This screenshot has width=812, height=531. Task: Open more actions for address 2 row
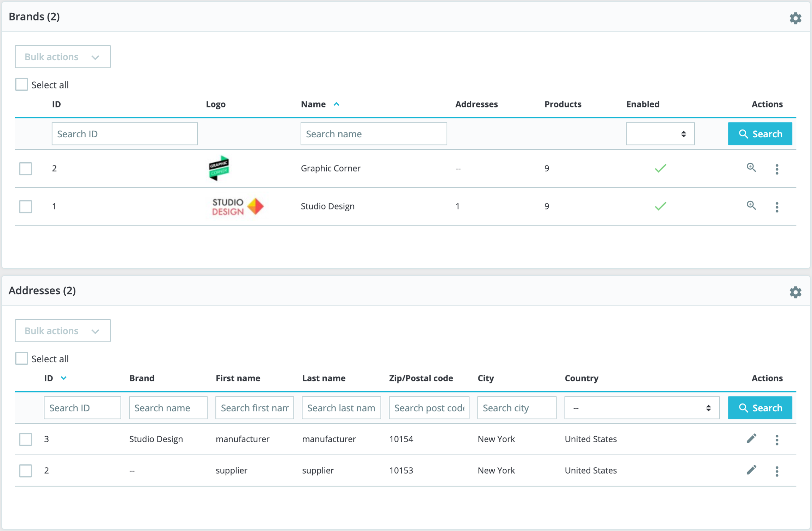coord(777,471)
